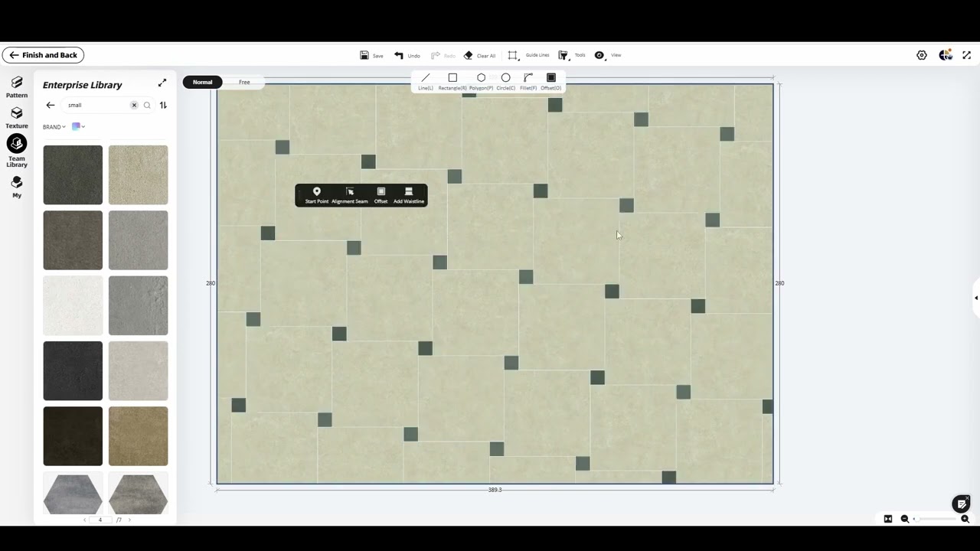Click the page number field

tap(100, 520)
